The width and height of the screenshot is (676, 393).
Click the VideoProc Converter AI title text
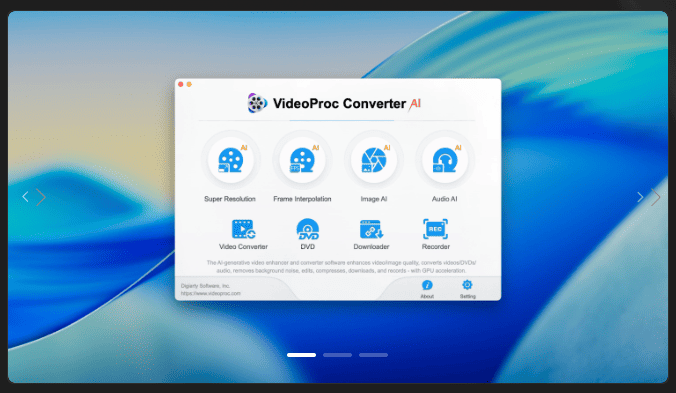point(347,104)
